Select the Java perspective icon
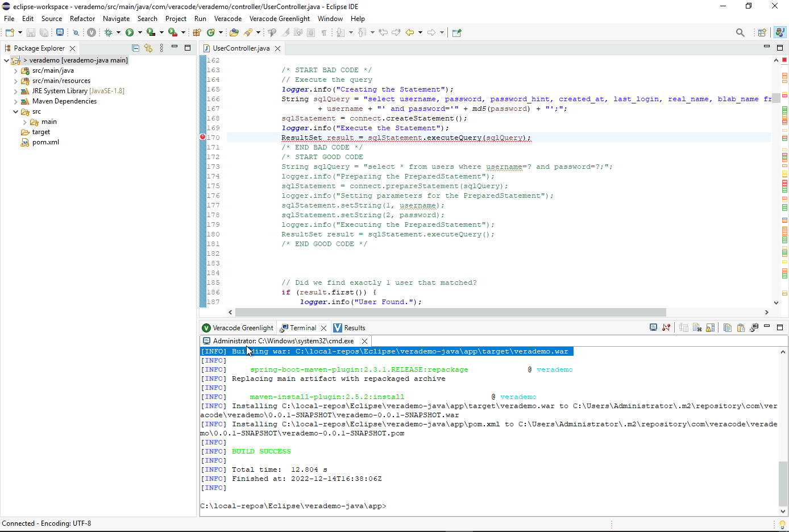 click(x=780, y=32)
